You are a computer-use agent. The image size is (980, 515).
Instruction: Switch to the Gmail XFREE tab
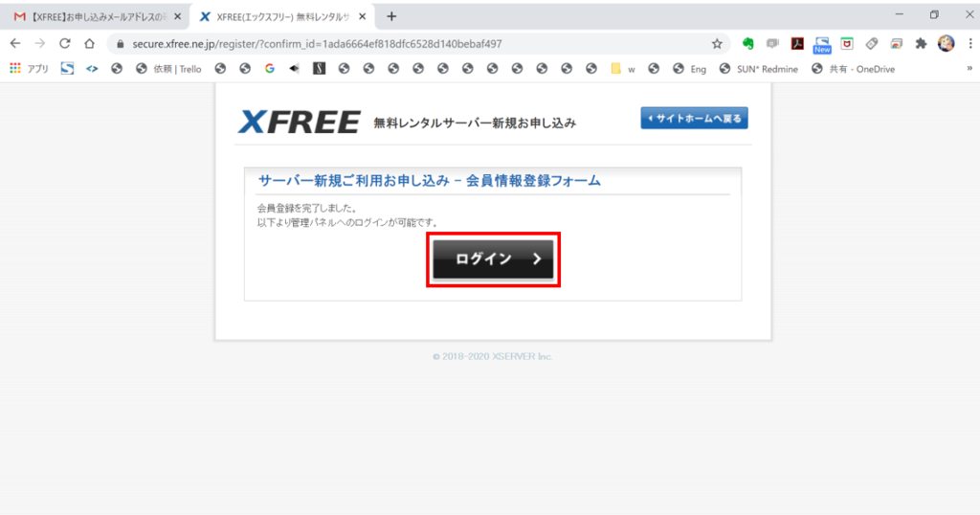91,16
